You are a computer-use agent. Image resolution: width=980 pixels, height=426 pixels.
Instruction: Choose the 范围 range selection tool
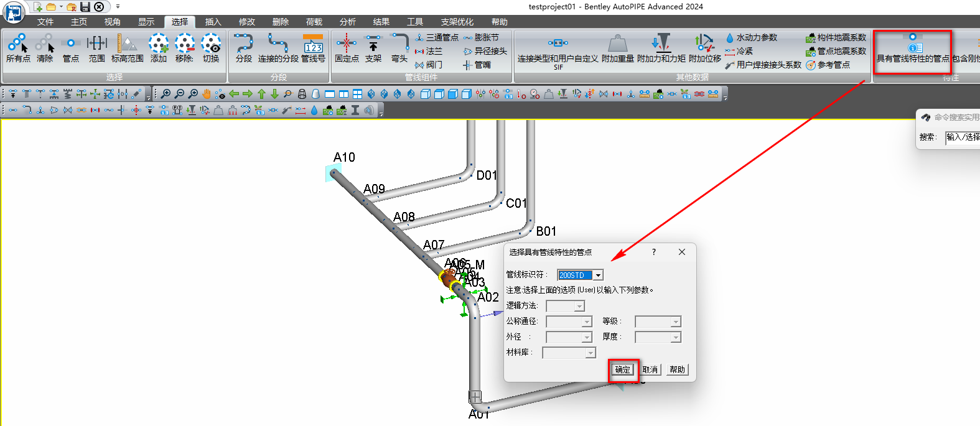pos(96,48)
